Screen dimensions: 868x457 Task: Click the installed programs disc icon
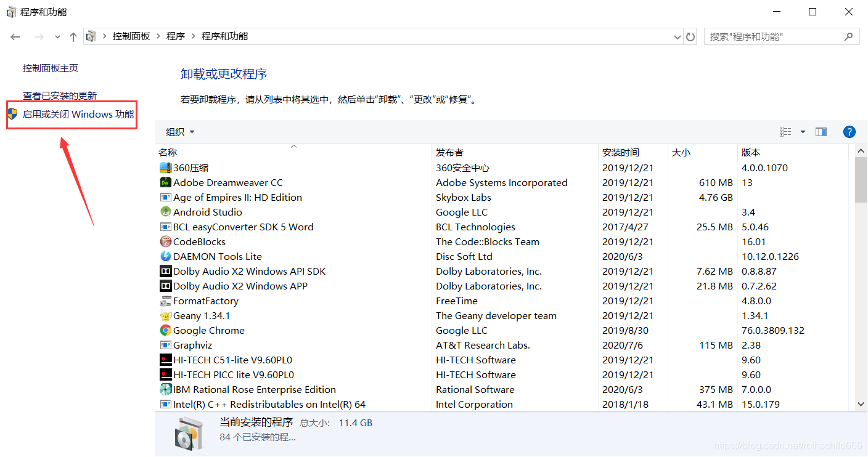[x=187, y=432]
